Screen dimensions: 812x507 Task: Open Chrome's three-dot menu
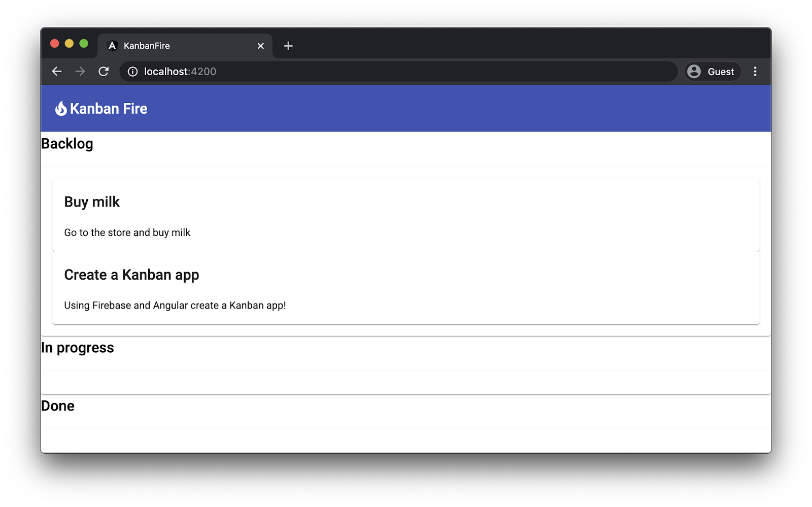click(x=755, y=72)
